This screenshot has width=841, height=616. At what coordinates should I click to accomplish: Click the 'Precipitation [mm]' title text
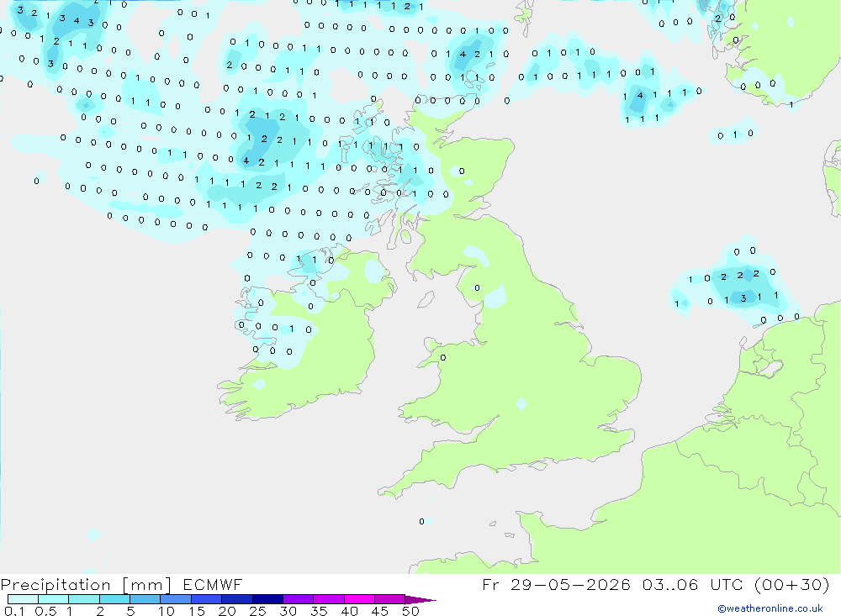pyautogui.click(x=87, y=584)
